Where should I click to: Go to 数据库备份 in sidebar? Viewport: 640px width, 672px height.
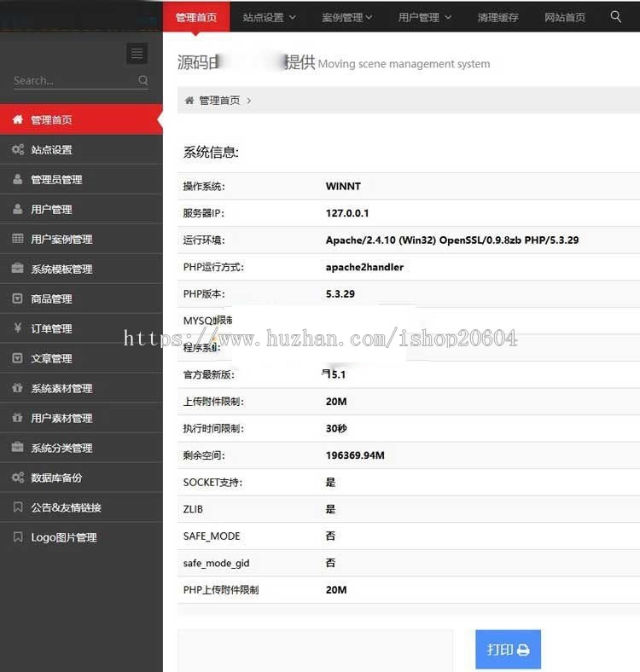pos(81,478)
